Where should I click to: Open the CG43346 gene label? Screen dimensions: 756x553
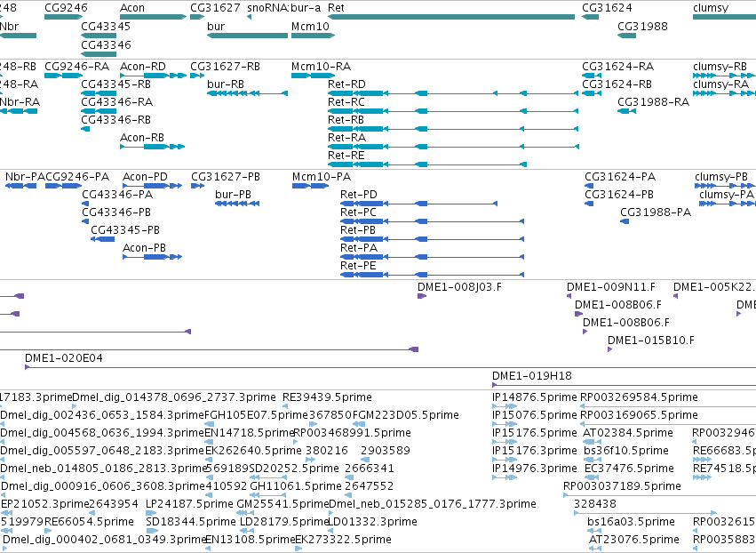[106, 44]
